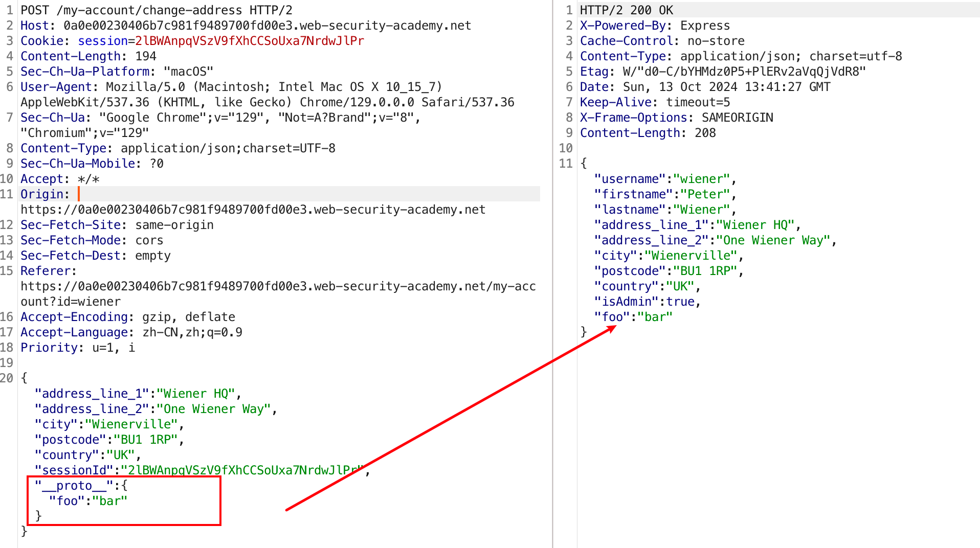
Task: Click the Sec-Ch-Ua-Mobile: ?0 header
Action: click(x=92, y=164)
